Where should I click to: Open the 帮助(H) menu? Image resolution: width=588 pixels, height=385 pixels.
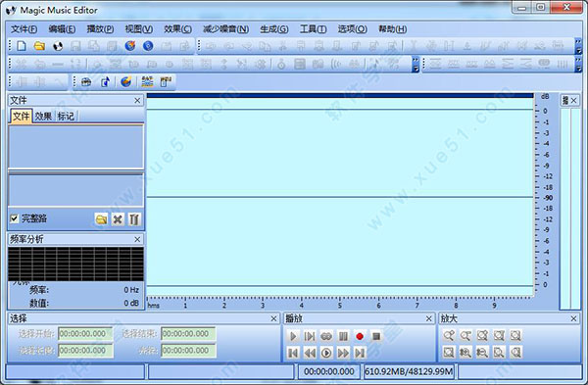[x=393, y=28]
